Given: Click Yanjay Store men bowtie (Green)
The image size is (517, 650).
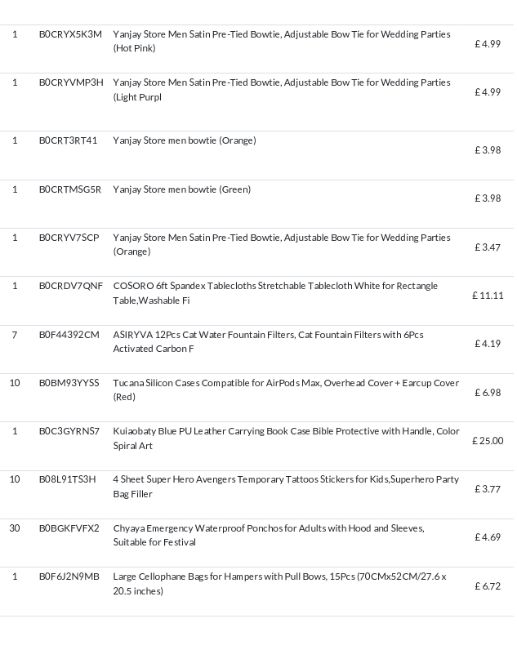Looking at the screenshot, I should coord(182,190).
